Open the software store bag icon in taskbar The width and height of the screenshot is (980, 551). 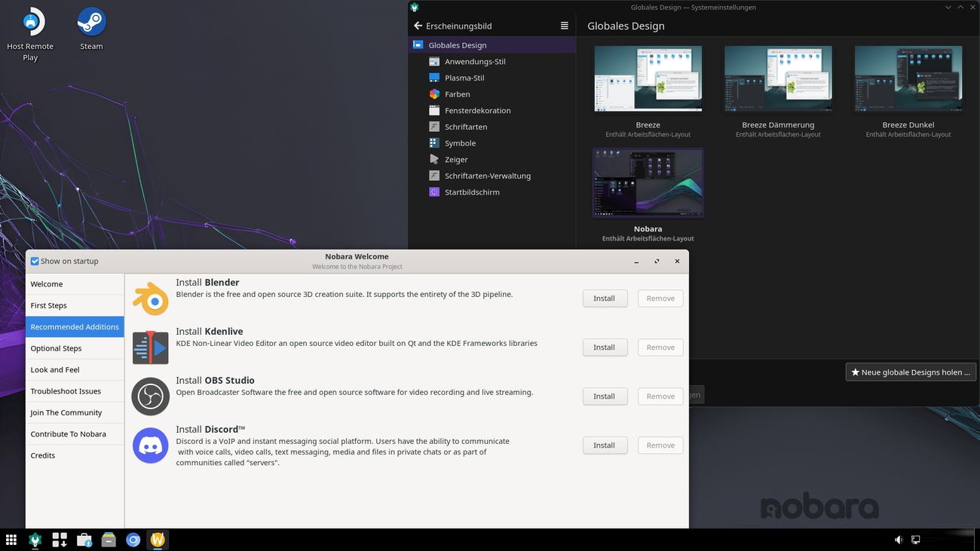pos(84,540)
